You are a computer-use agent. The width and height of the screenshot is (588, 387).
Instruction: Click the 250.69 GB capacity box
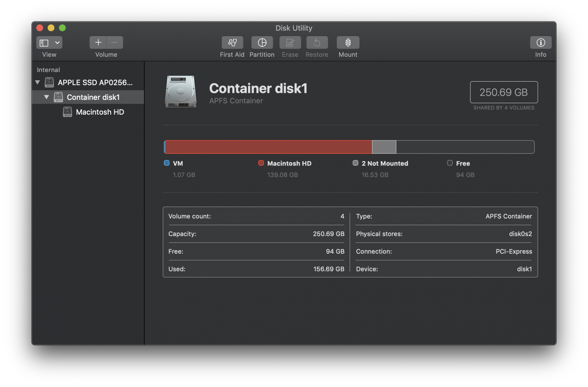click(504, 92)
